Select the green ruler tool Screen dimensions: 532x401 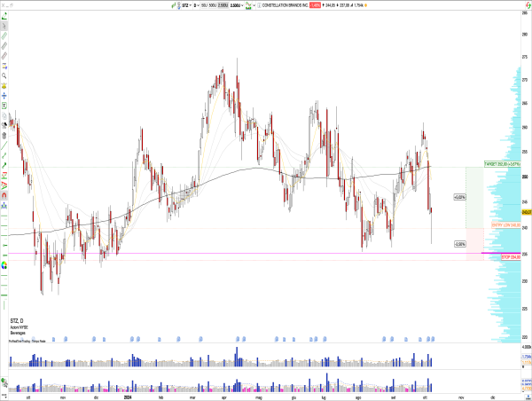coord(4,36)
